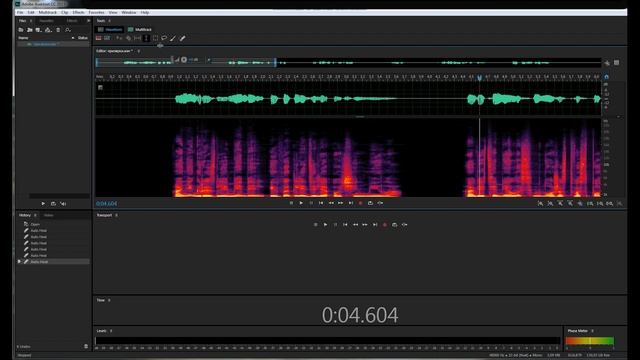Switch to the Video tab beside History
This screenshot has width=640, height=360.
[49, 215]
